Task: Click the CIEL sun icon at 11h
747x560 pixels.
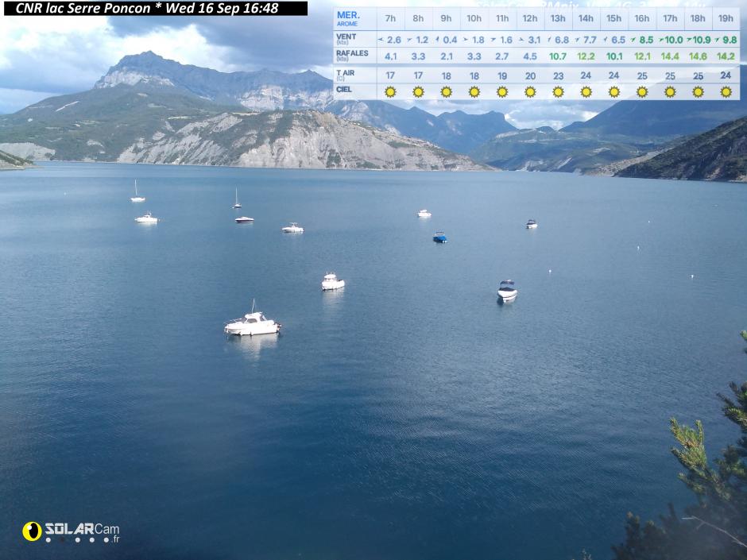Action: pos(502,92)
